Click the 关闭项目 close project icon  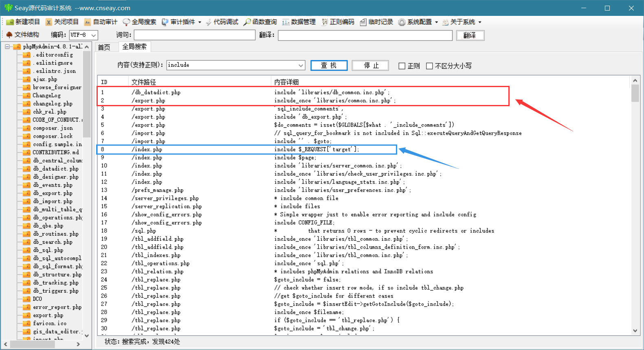[x=49, y=22]
